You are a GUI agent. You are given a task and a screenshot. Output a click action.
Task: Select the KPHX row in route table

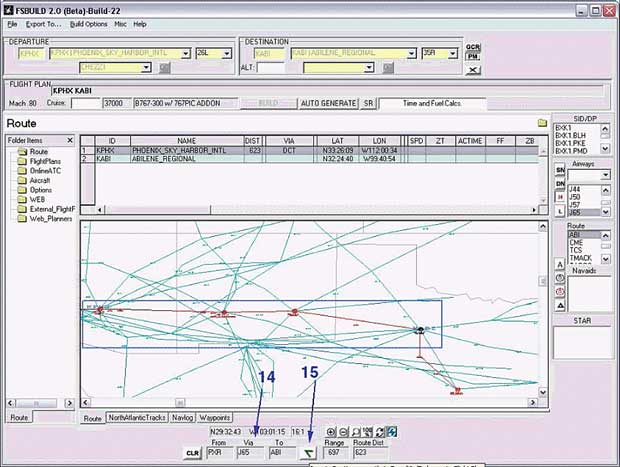(310, 150)
